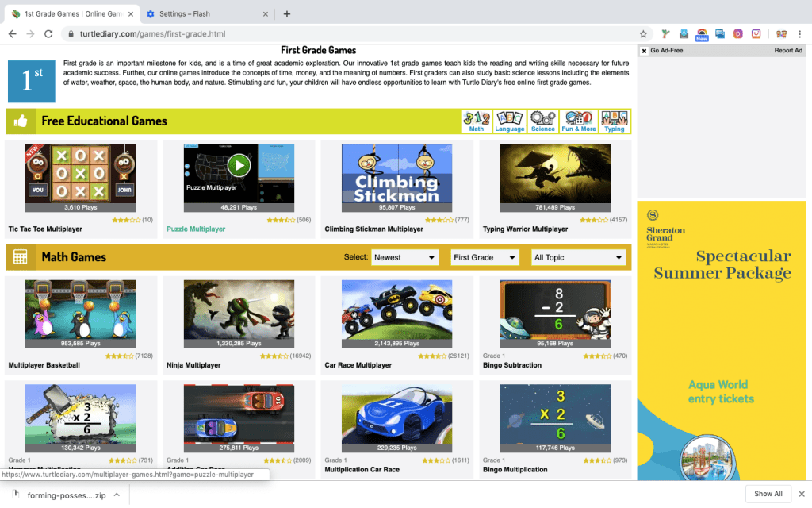This screenshot has height=508, width=812.
Task: Open the First Grade selector dropdown
Action: coord(485,257)
